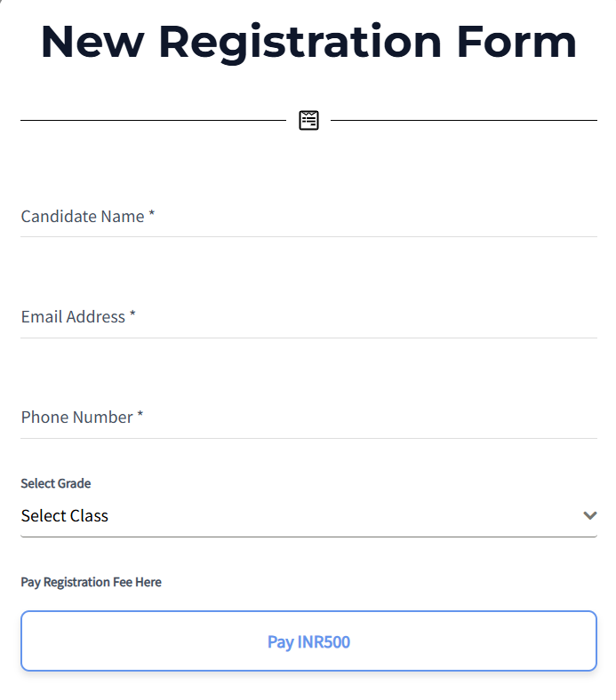The width and height of the screenshot is (616, 700).
Task: Click the underline below the Phone Number field
Action: tap(308, 438)
